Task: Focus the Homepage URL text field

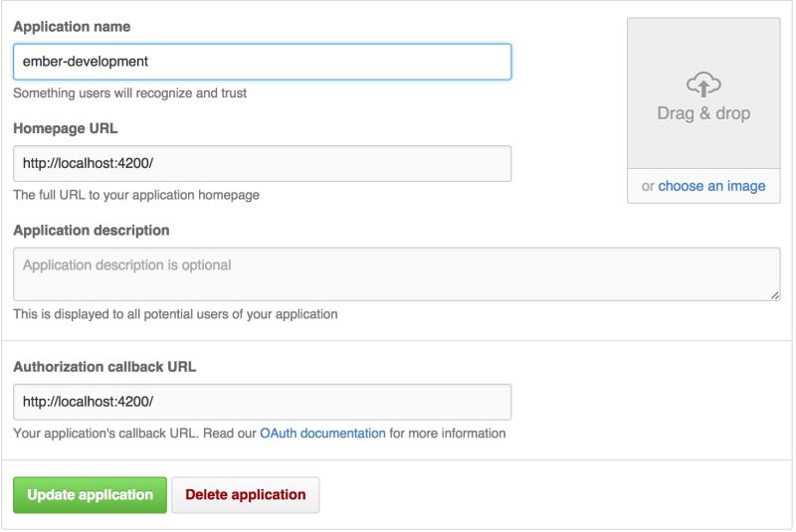Action: (x=262, y=163)
